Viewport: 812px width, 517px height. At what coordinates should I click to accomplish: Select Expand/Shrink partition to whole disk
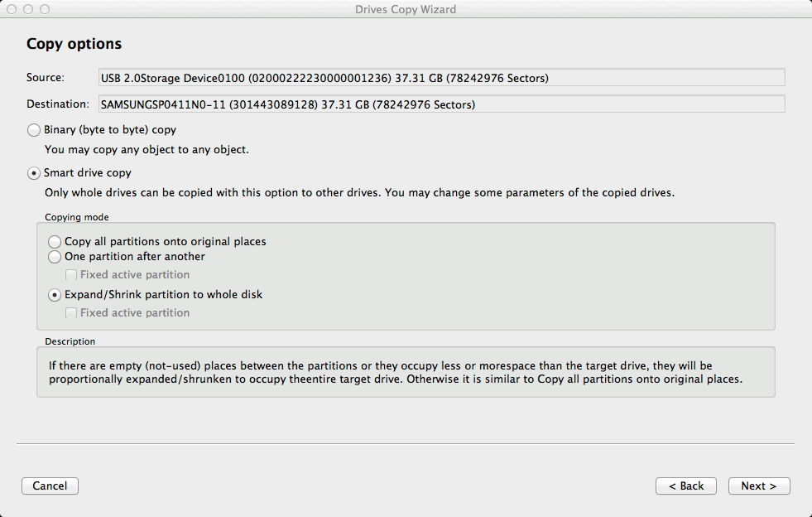pyautogui.click(x=55, y=295)
